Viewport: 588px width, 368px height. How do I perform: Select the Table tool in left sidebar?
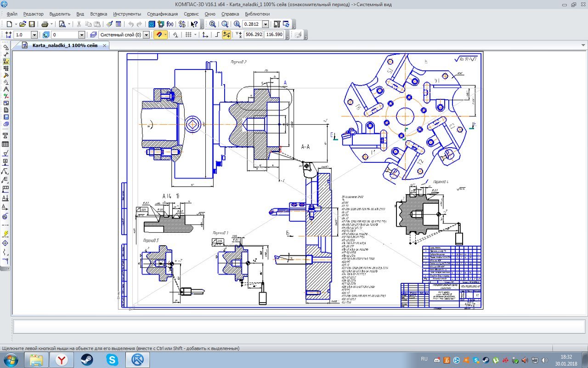(x=6, y=144)
